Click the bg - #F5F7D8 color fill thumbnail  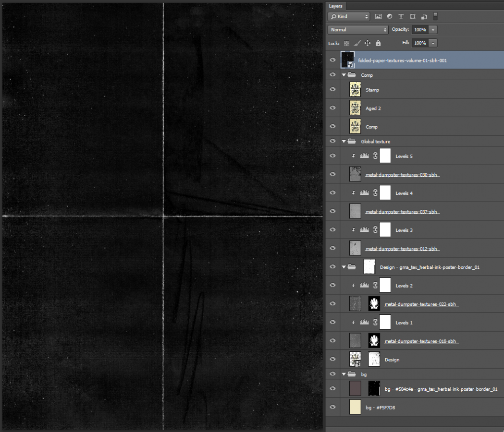pyautogui.click(x=355, y=407)
